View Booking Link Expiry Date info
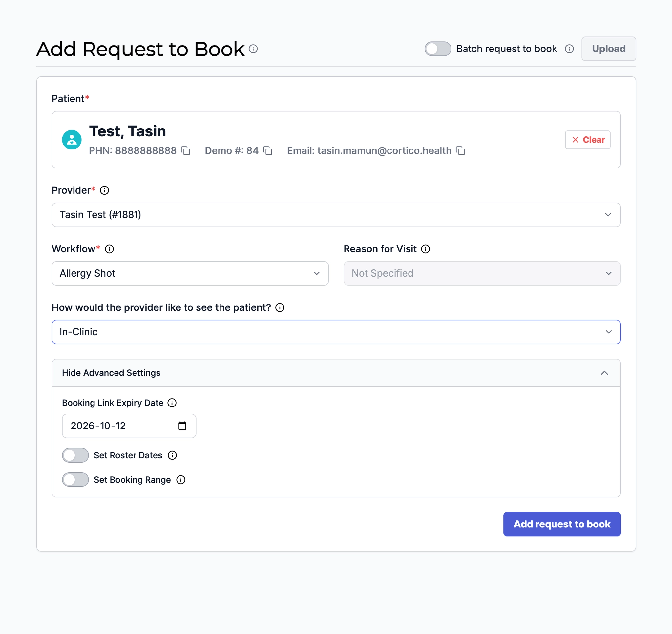Image resolution: width=672 pixels, height=634 pixels. coord(172,403)
